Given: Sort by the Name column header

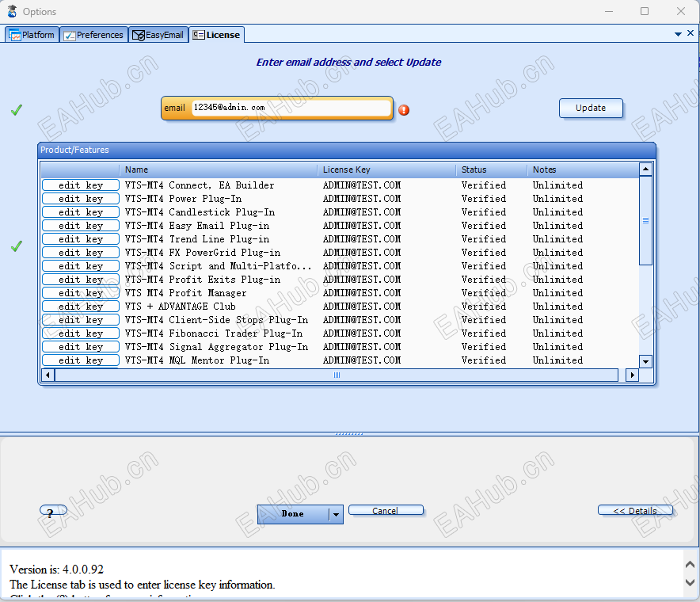Looking at the screenshot, I should pyautogui.click(x=219, y=170).
